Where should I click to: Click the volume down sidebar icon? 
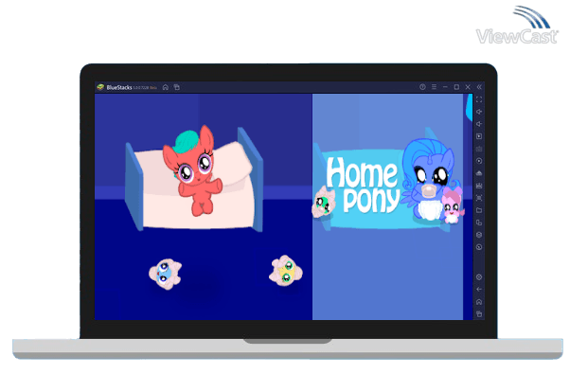[x=479, y=124]
